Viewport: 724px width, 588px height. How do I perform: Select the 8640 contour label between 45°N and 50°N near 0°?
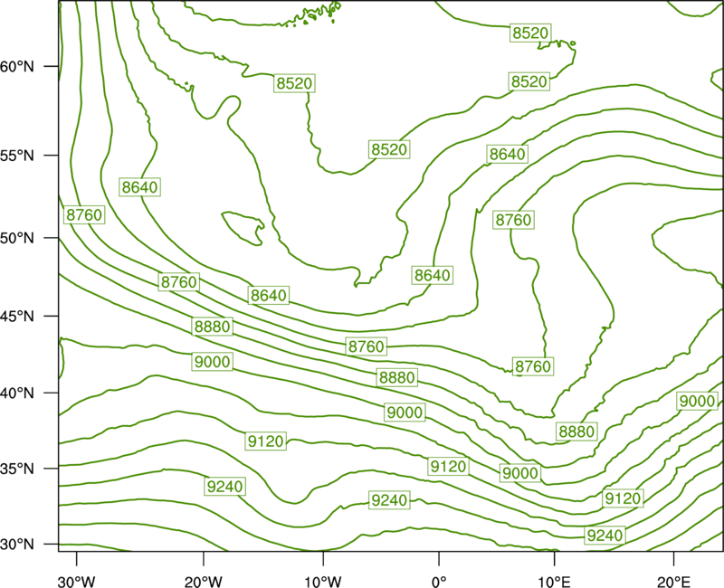click(433, 275)
